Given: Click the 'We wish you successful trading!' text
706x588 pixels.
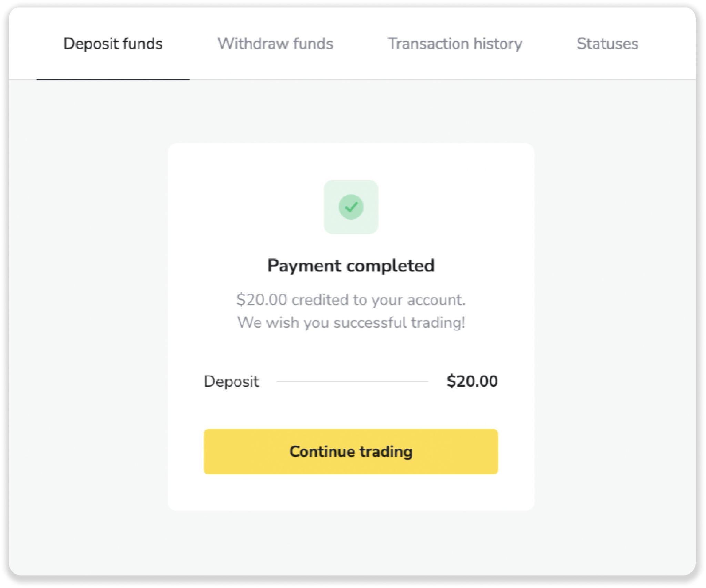Looking at the screenshot, I should [x=351, y=323].
